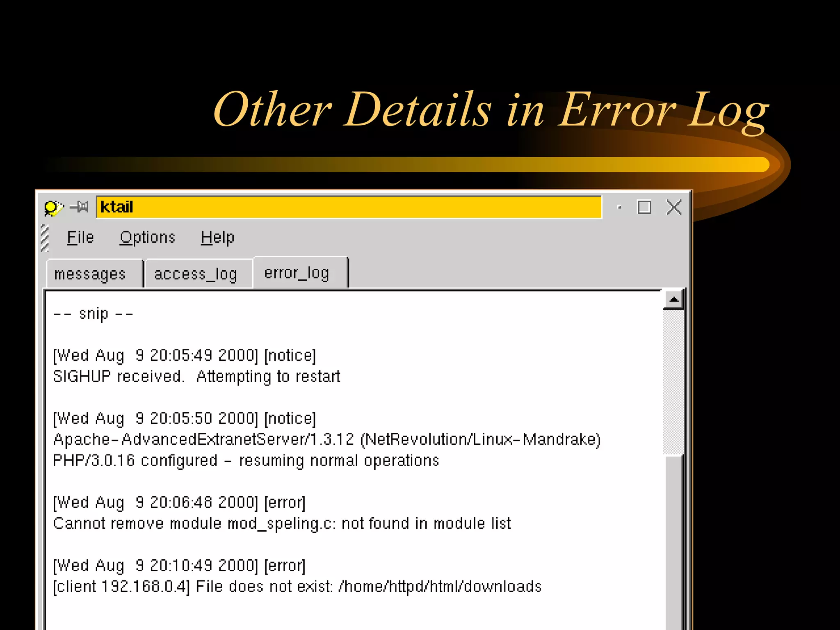Close the ktail window
This screenshot has height=630, width=840.
[x=674, y=207]
